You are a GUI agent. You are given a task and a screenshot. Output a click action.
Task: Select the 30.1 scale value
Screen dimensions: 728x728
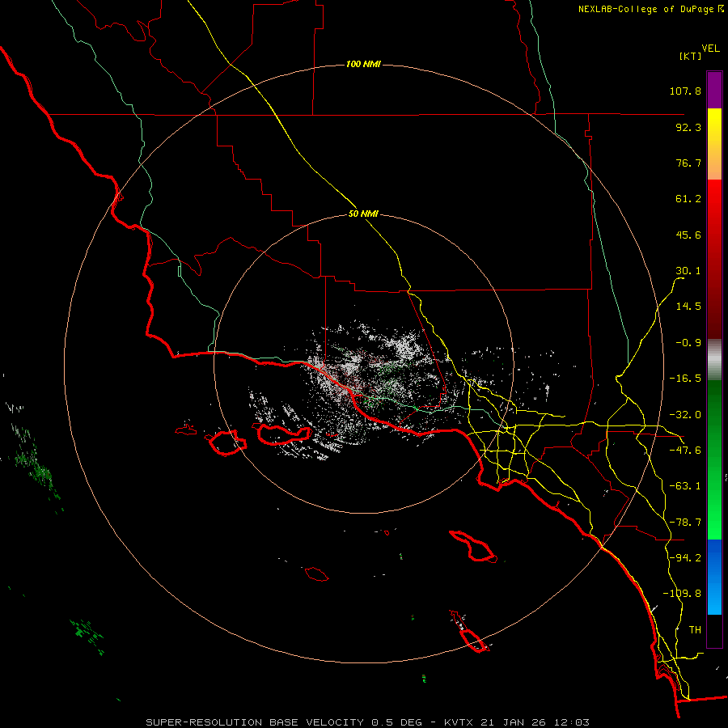click(x=688, y=271)
